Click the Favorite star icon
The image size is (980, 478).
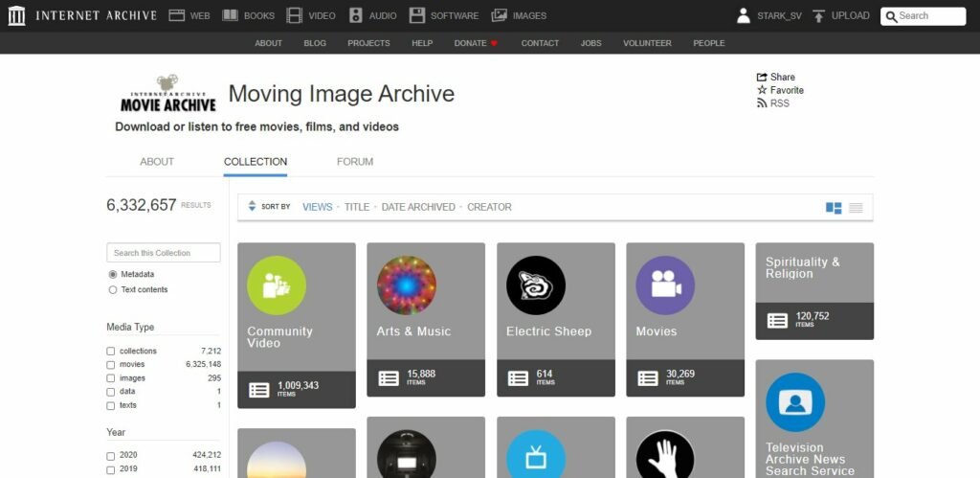click(762, 90)
